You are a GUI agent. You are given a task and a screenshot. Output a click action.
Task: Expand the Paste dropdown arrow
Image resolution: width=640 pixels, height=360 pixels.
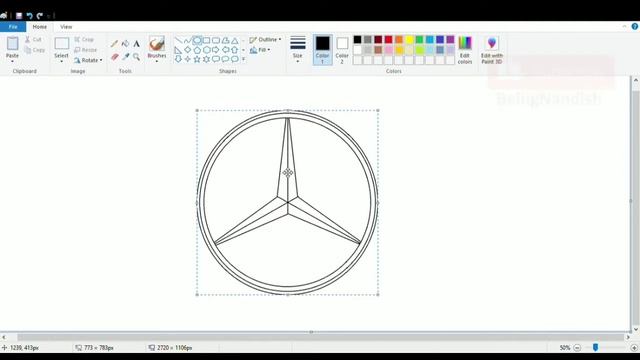[12, 61]
